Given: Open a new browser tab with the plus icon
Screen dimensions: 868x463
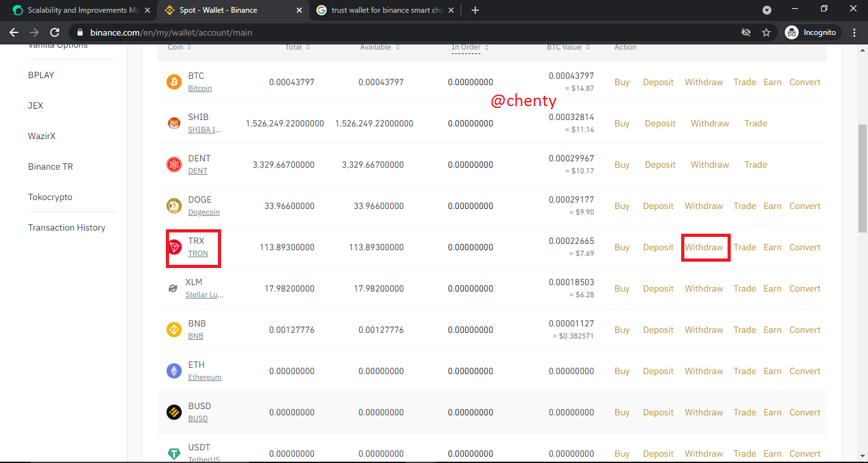Looking at the screenshot, I should pyautogui.click(x=475, y=10).
